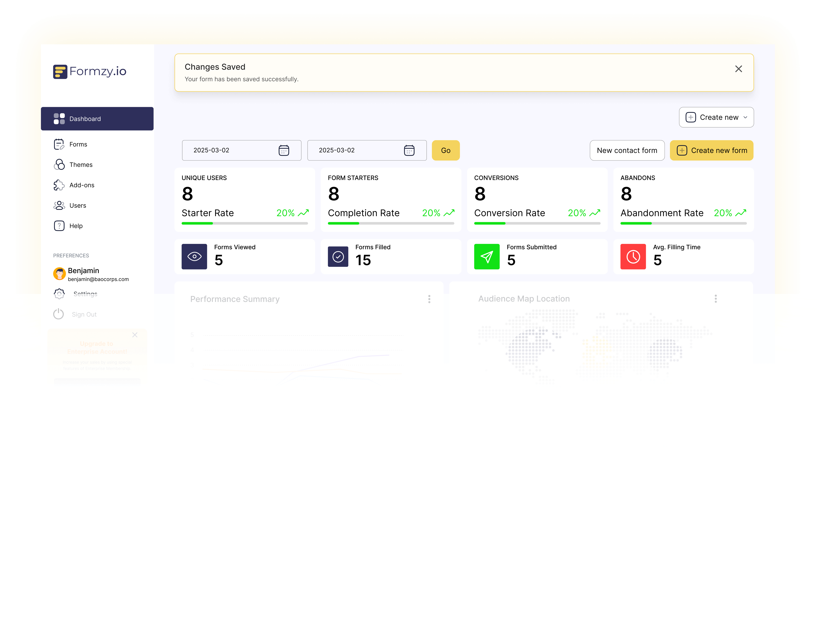Dismiss the Changes Saved notification

click(x=738, y=69)
